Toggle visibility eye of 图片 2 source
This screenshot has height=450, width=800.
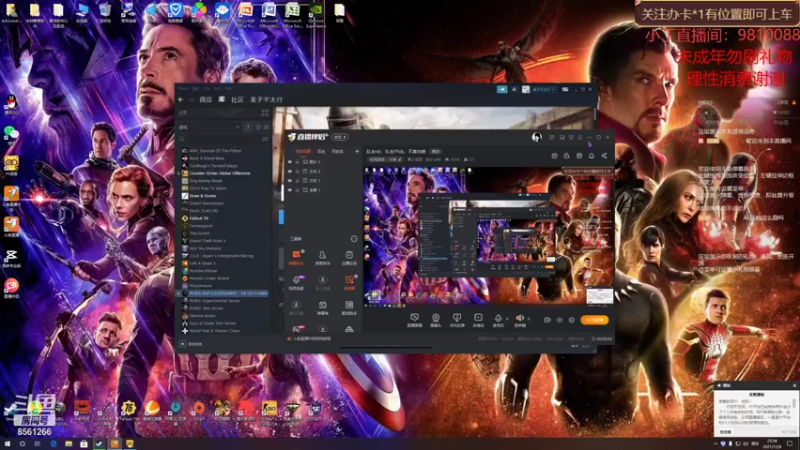coord(290,162)
